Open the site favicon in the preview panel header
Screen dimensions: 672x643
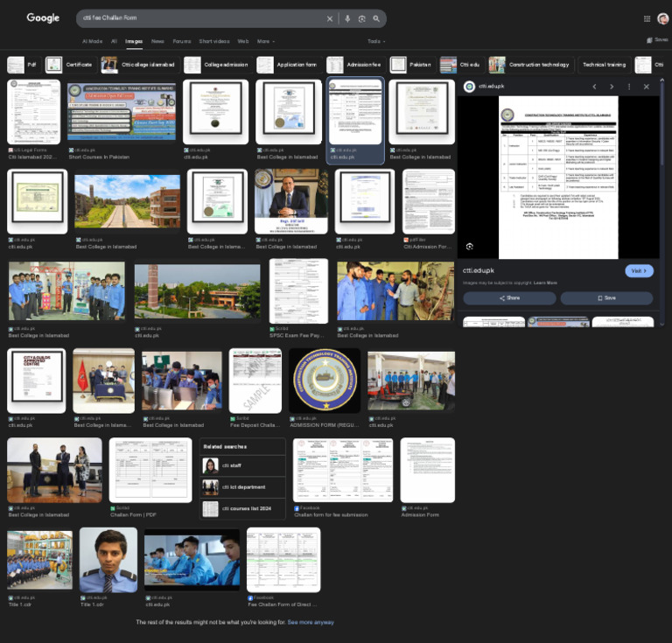pyautogui.click(x=469, y=87)
